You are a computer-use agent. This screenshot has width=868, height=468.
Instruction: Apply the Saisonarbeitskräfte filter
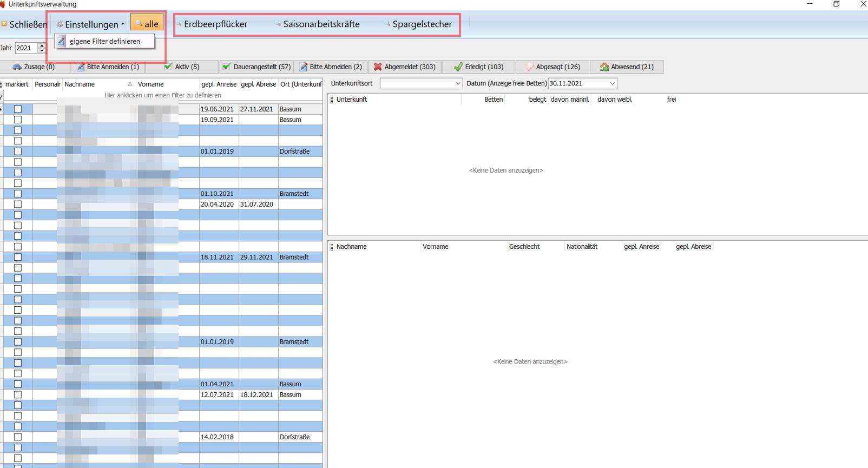click(x=317, y=24)
